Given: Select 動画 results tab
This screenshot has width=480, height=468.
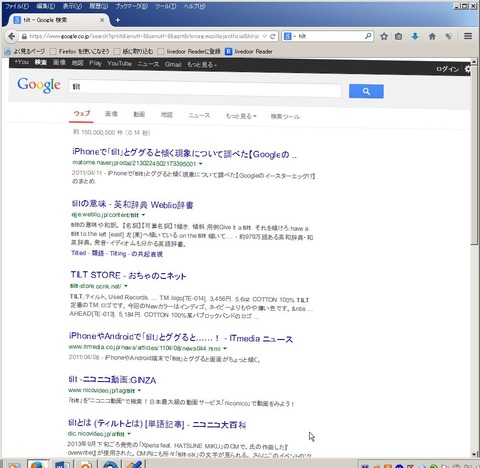Looking at the screenshot, I should [139, 114].
